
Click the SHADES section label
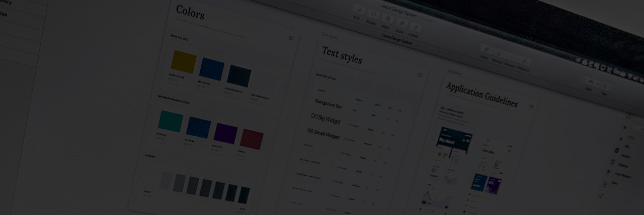pyautogui.click(x=150, y=156)
